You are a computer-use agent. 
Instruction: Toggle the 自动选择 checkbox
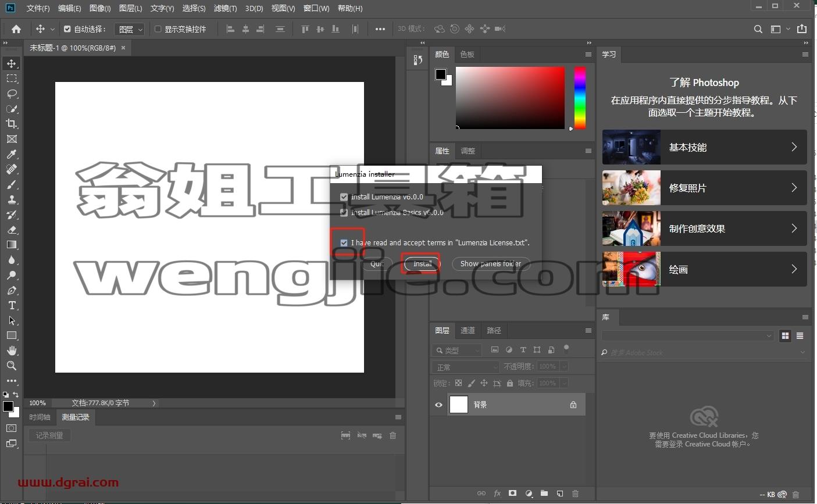tap(67, 29)
